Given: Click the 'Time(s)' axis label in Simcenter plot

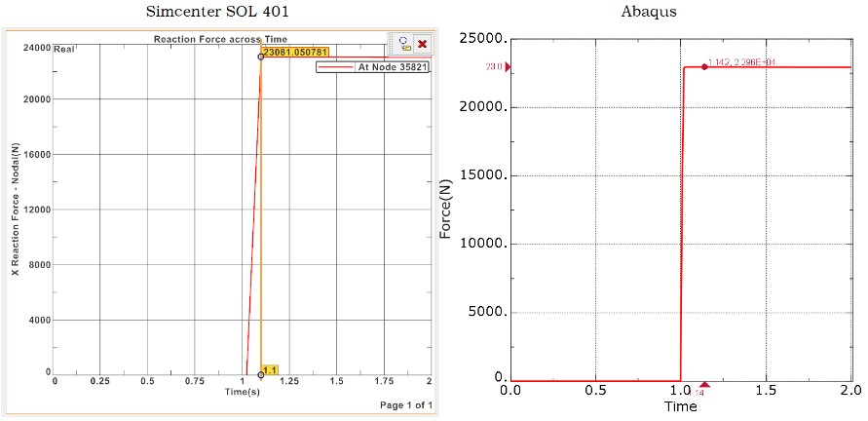Looking at the screenshot, I should coord(242,392).
